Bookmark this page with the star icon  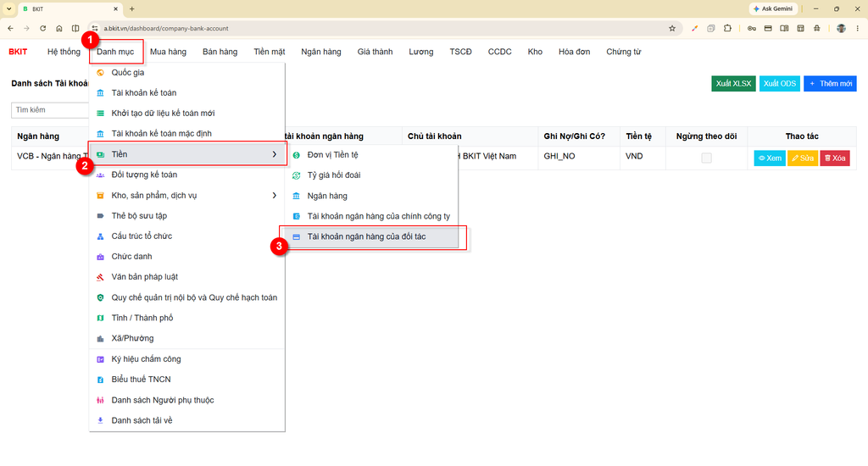coord(672,28)
